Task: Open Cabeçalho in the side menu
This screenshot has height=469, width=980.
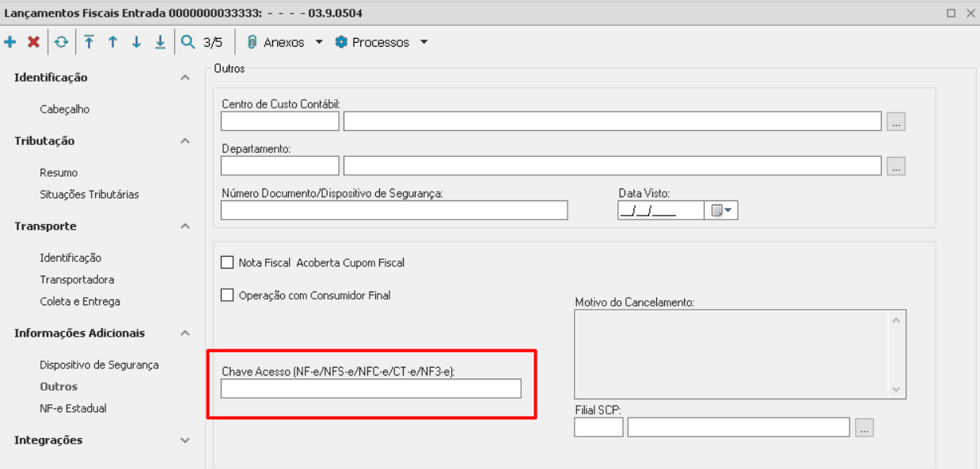Action: tap(65, 109)
